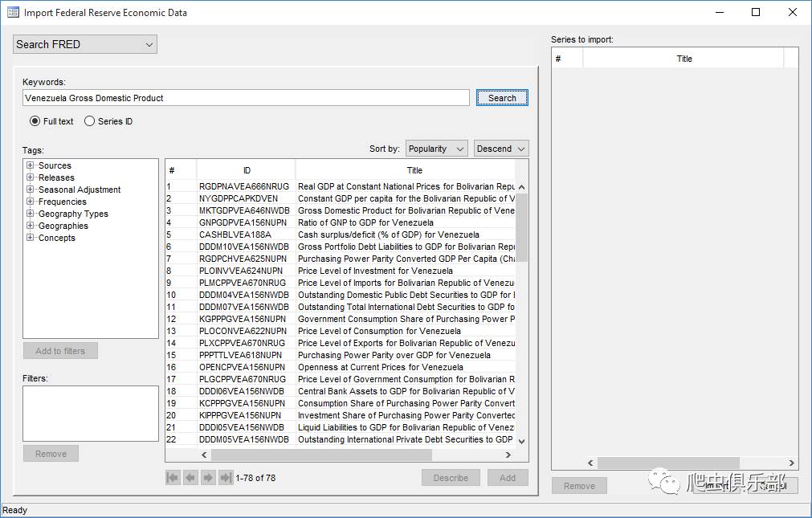This screenshot has height=518, width=812.
Task: Click the Remove button below Filters
Action: tap(51, 453)
